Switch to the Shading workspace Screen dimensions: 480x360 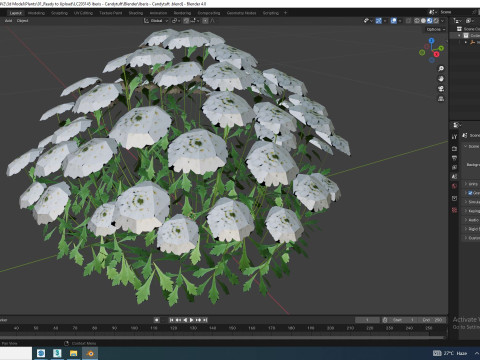(136, 13)
